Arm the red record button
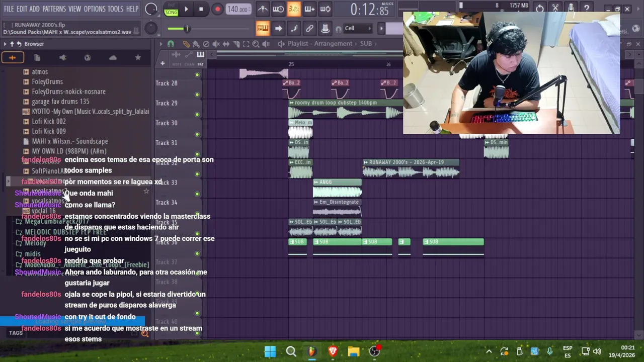This screenshot has height=362, width=644. tap(217, 9)
